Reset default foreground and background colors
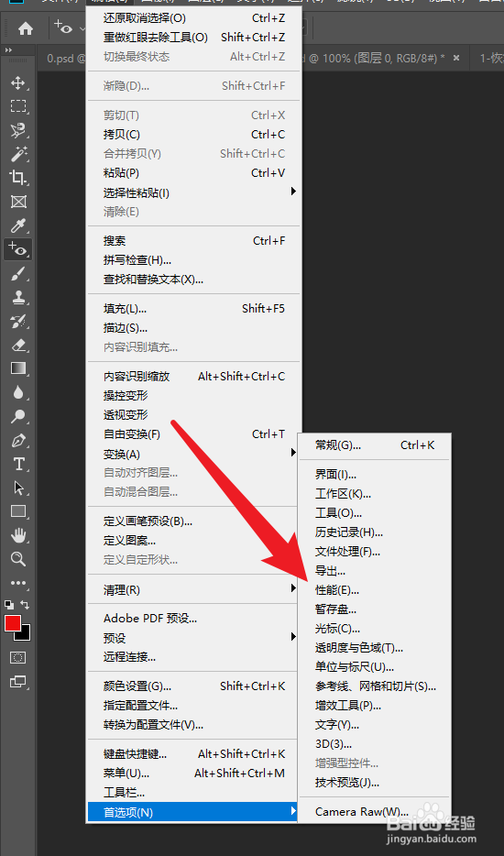The width and height of the screenshot is (504, 856). 9,604
